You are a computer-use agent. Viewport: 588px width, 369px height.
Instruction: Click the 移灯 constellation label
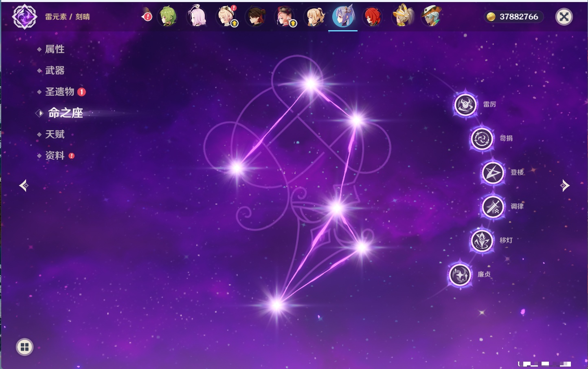click(506, 240)
